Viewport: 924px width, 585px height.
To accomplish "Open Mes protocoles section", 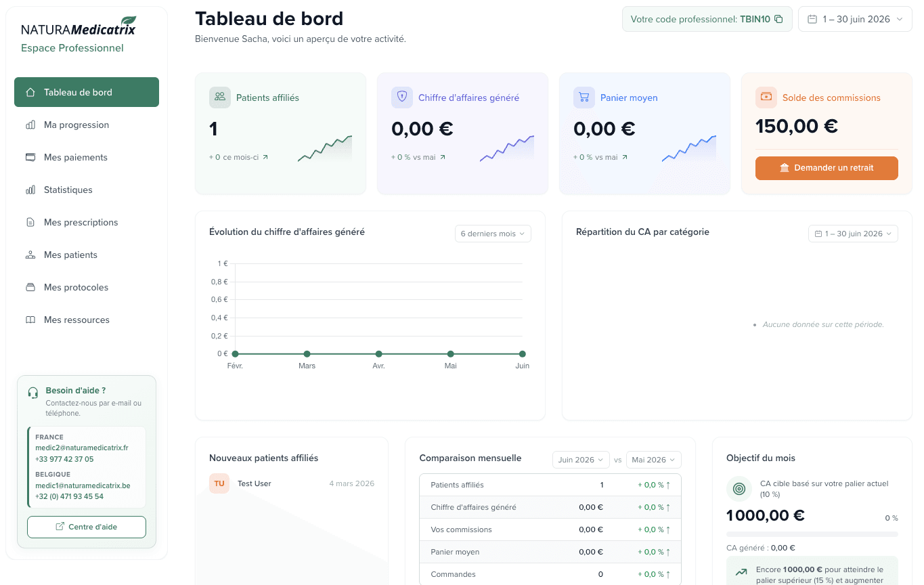I will click(x=87, y=287).
